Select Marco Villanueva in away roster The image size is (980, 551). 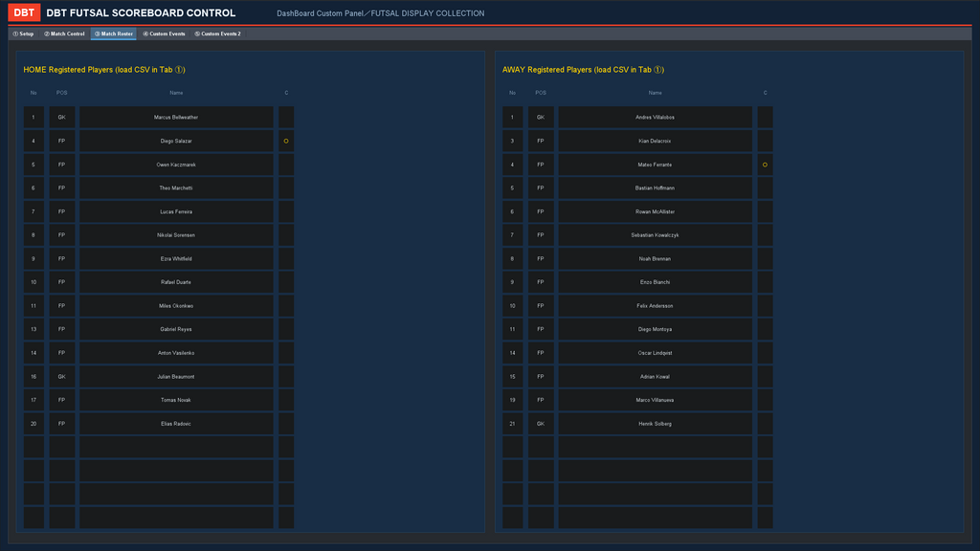(x=655, y=400)
